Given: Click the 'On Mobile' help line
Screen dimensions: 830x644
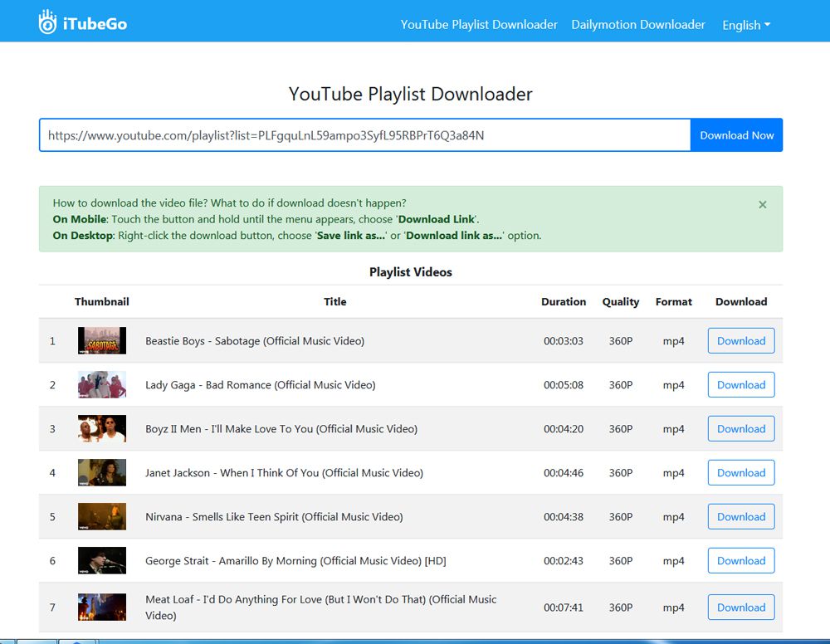Looking at the screenshot, I should [x=266, y=219].
